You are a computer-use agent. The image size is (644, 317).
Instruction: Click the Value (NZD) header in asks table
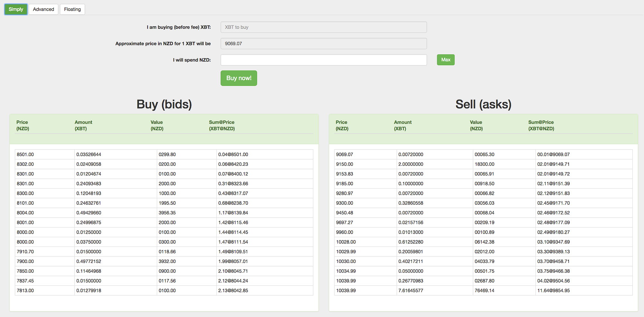pos(476,126)
